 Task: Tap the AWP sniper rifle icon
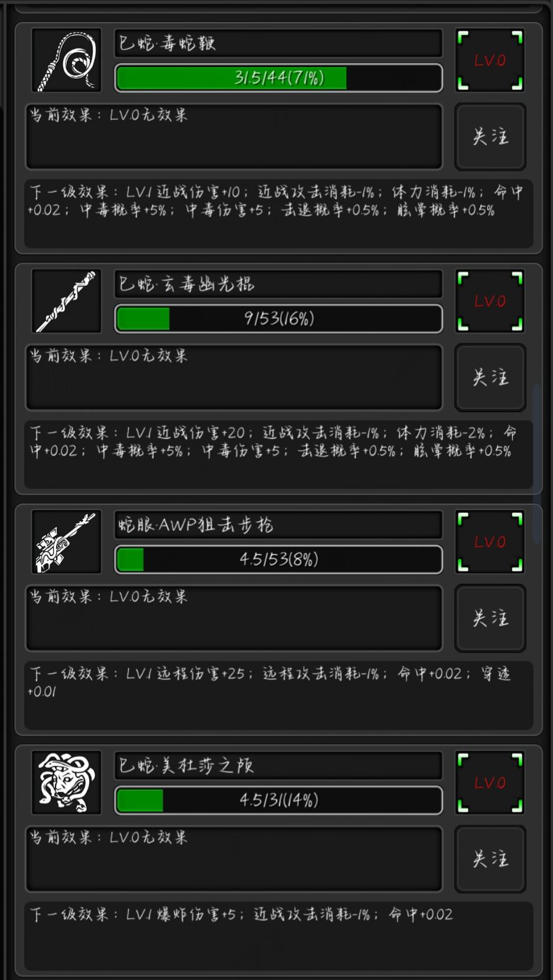(x=66, y=543)
